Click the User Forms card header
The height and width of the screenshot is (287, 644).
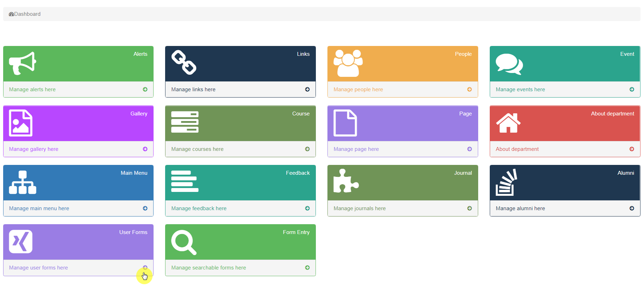click(x=78, y=242)
